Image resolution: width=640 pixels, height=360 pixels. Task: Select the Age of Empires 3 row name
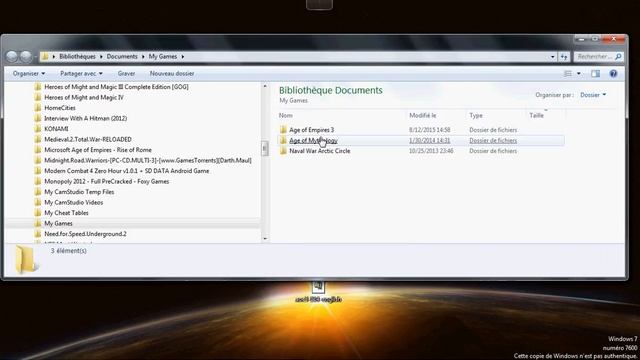(x=311, y=130)
